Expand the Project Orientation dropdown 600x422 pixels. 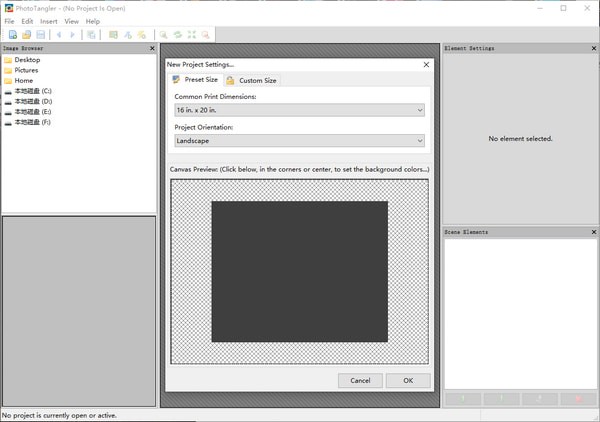[299, 141]
